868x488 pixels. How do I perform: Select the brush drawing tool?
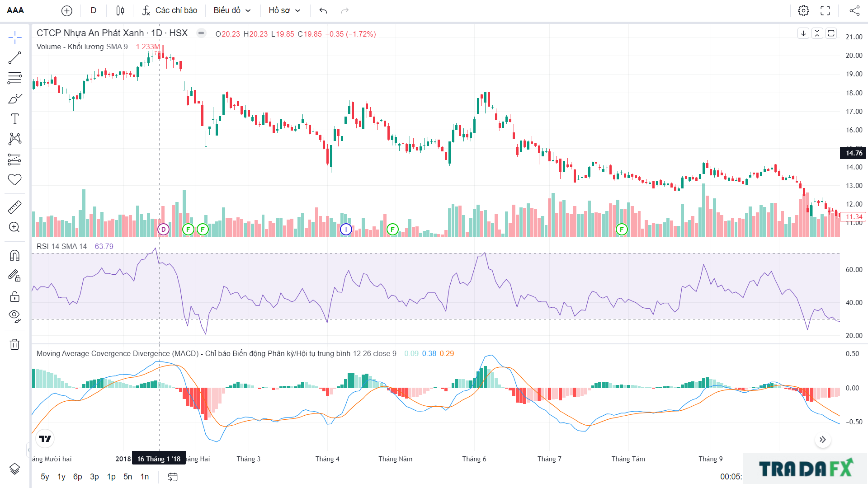pos(15,99)
